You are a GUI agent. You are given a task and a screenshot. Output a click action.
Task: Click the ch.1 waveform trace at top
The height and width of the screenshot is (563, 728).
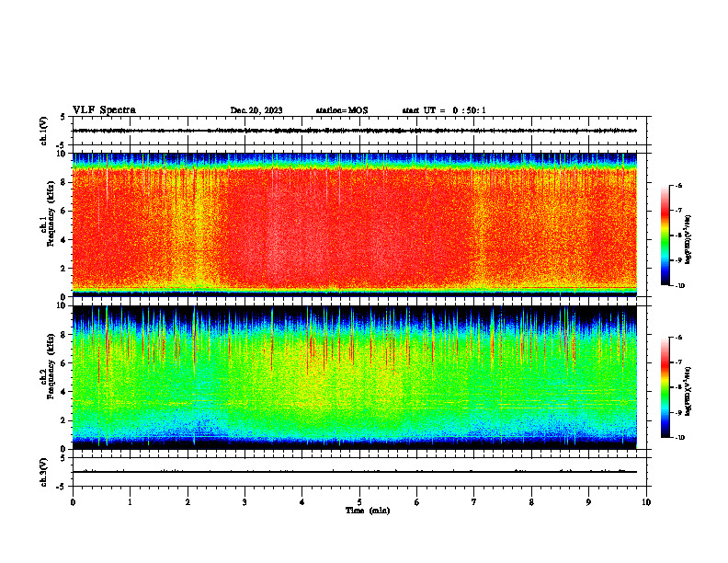point(354,131)
